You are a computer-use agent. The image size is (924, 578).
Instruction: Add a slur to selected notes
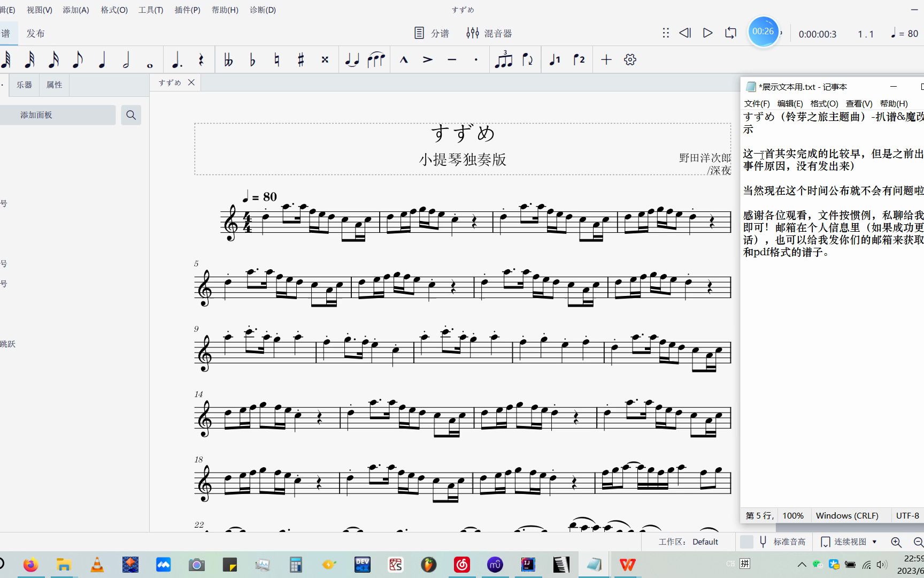pos(376,60)
